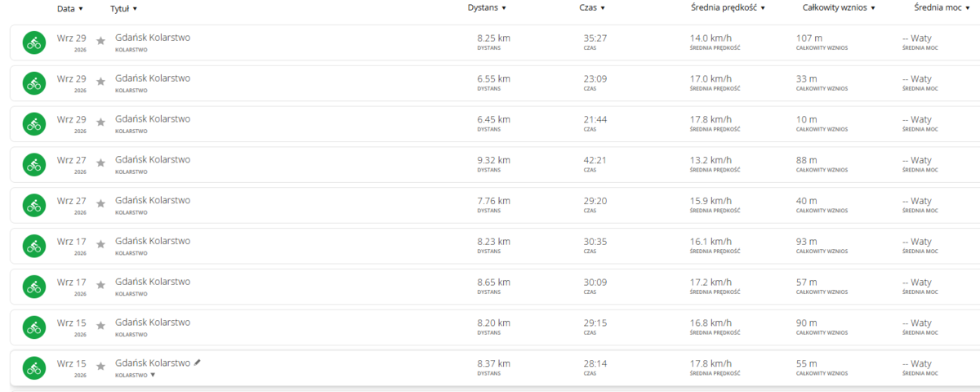Screen dimensions: 980x392
Task: Sort by the Czas column header
Action: tap(591, 7)
